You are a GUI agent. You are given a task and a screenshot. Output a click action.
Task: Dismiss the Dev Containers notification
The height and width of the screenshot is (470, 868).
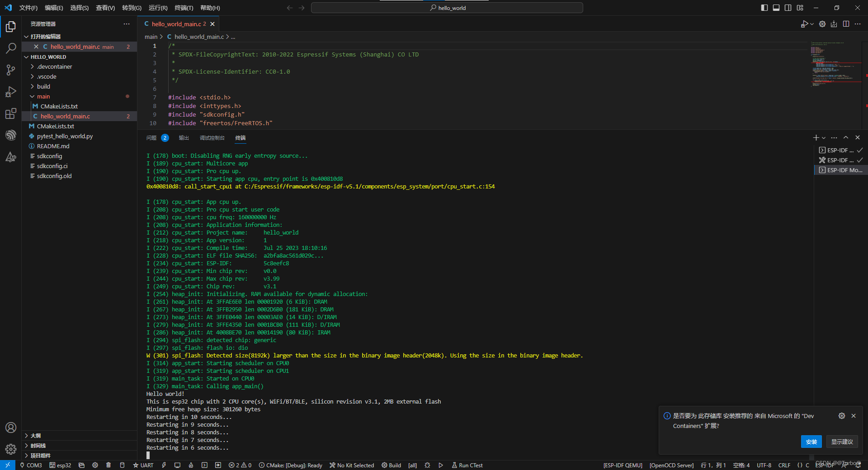click(x=854, y=416)
